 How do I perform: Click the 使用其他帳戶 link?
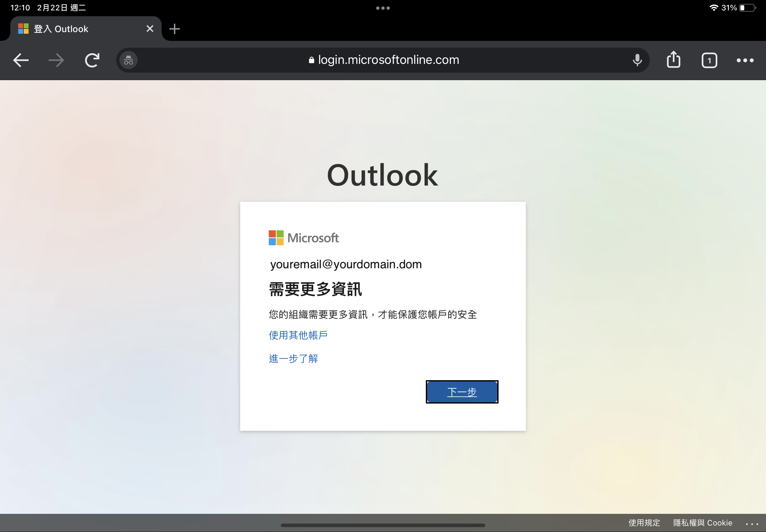(298, 335)
